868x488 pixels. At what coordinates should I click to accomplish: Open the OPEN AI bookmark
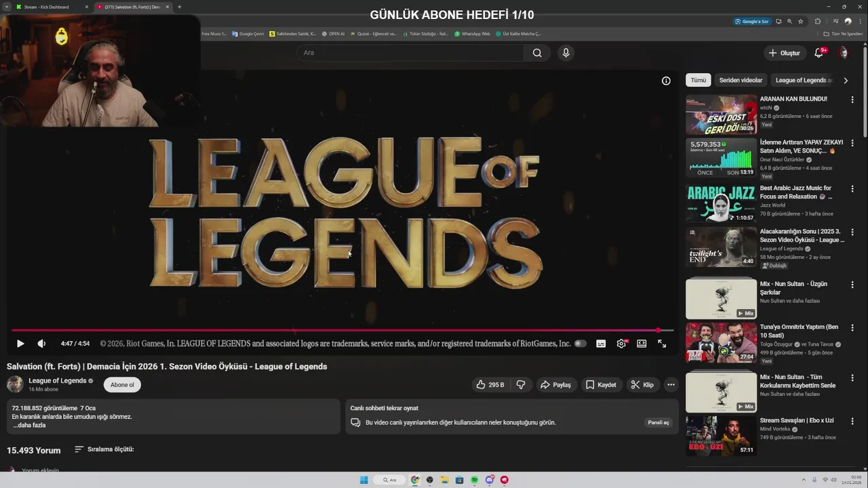(x=333, y=33)
